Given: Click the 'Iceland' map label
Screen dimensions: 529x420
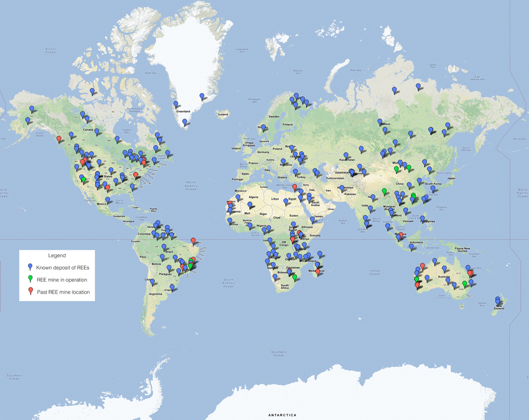Looking at the screenshot, I should (x=223, y=114).
